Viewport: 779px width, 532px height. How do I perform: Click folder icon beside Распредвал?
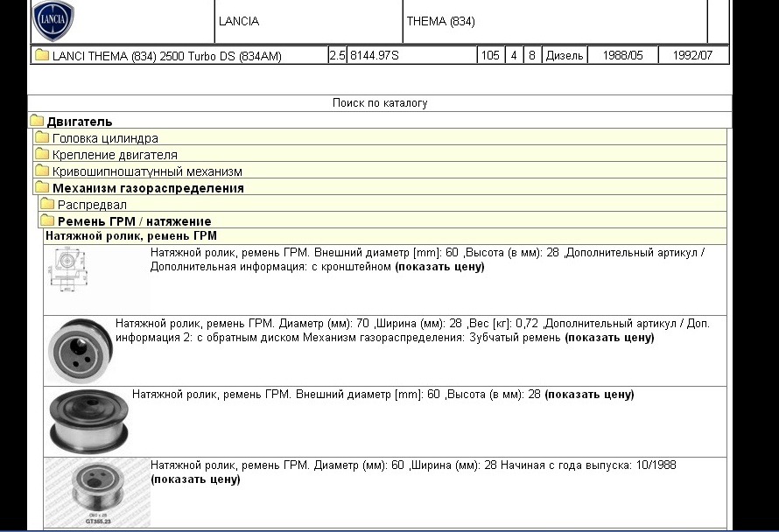point(47,205)
